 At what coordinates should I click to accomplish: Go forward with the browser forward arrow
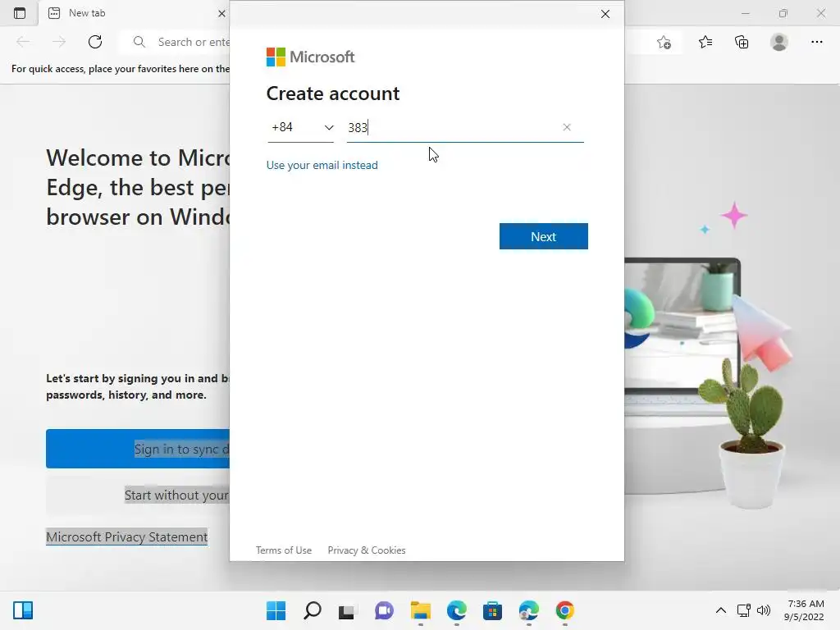(59, 42)
